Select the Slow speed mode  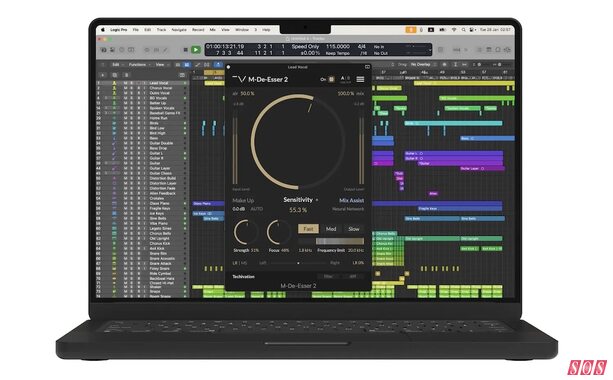point(353,229)
